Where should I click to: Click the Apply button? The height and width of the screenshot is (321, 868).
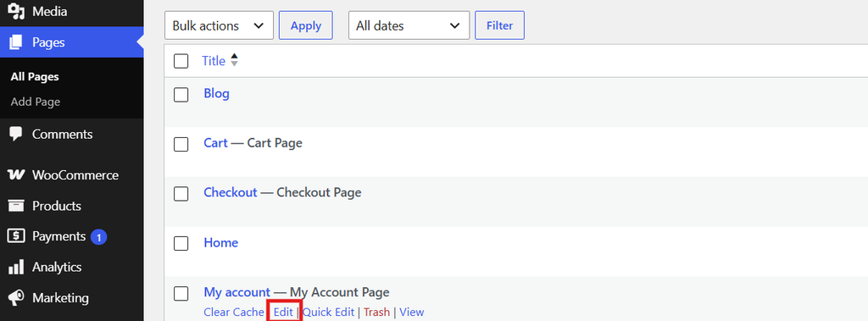pos(305,25)
